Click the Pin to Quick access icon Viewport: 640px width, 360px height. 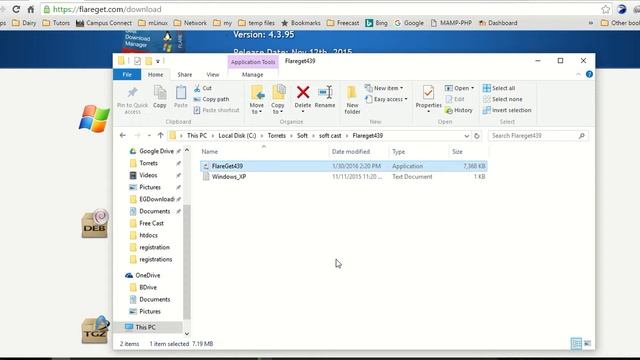click(132, 93)
